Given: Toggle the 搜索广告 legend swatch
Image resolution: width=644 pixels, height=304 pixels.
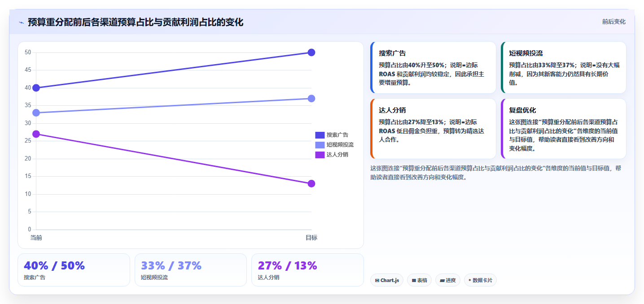Looking at the screenshot, I should [320, 135].
